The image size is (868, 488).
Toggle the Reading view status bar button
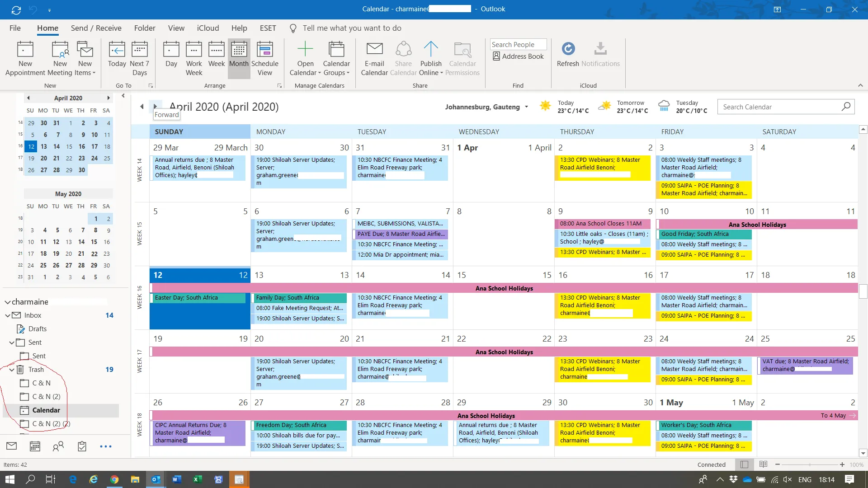click(763, 465)
